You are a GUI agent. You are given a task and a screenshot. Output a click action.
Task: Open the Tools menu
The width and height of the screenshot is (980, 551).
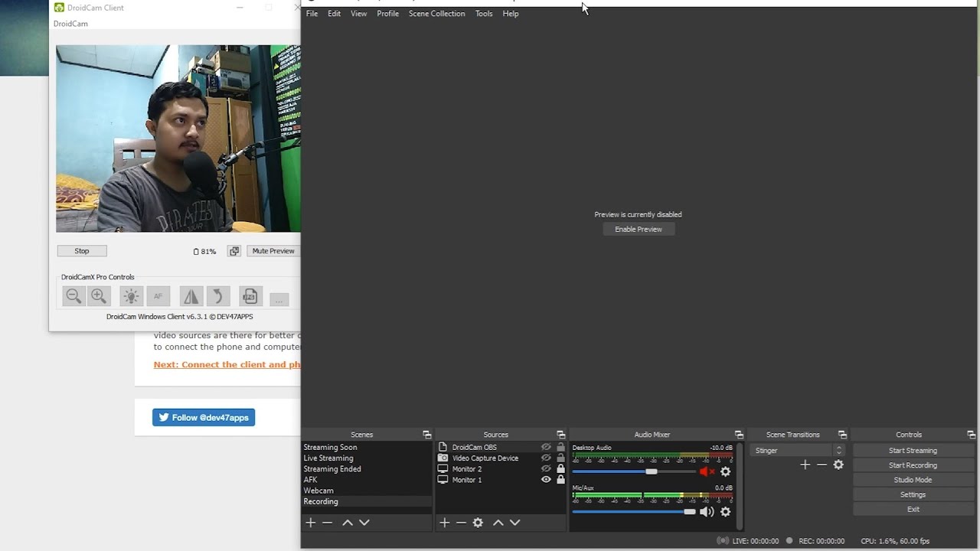(x=484, y=14)
